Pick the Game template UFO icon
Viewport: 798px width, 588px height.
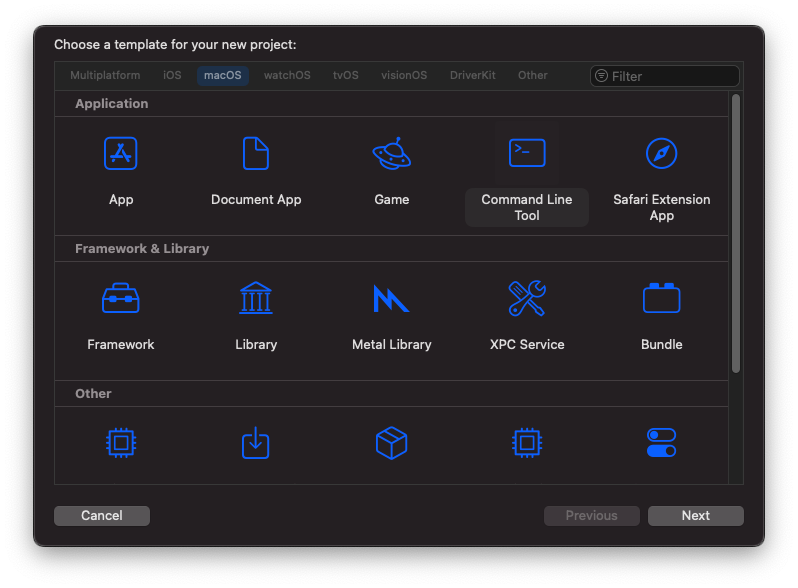coord(391,153)
